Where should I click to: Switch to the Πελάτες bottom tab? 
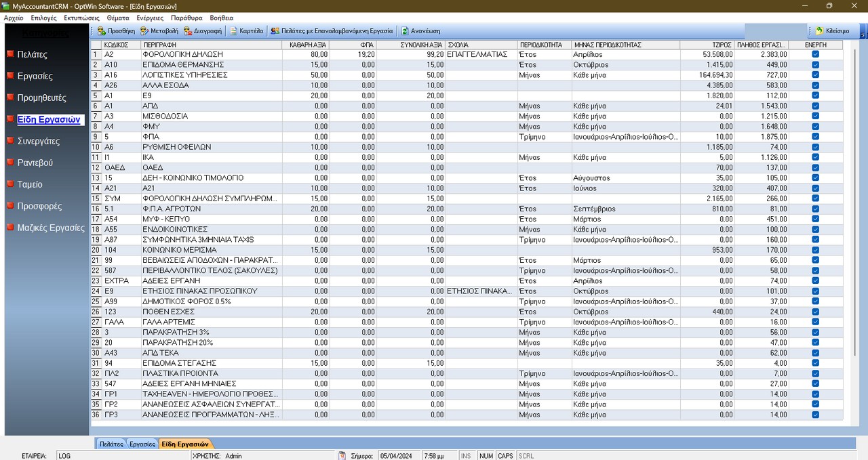point(111,444)
